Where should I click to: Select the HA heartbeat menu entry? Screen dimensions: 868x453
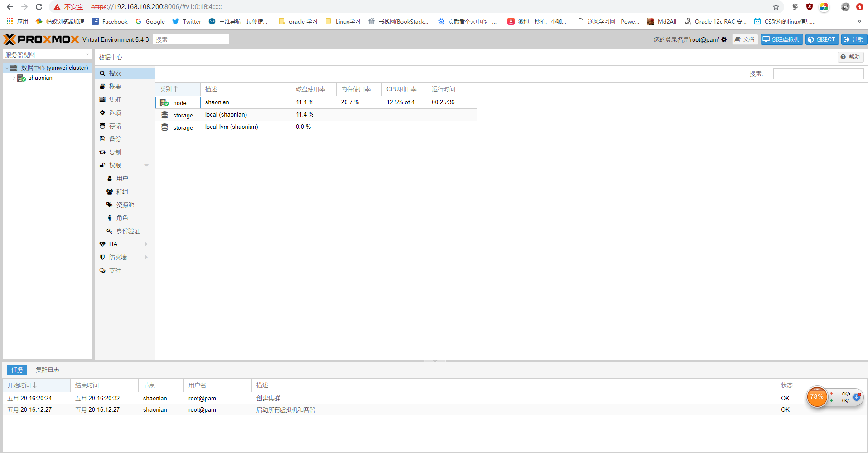(113, 244)
